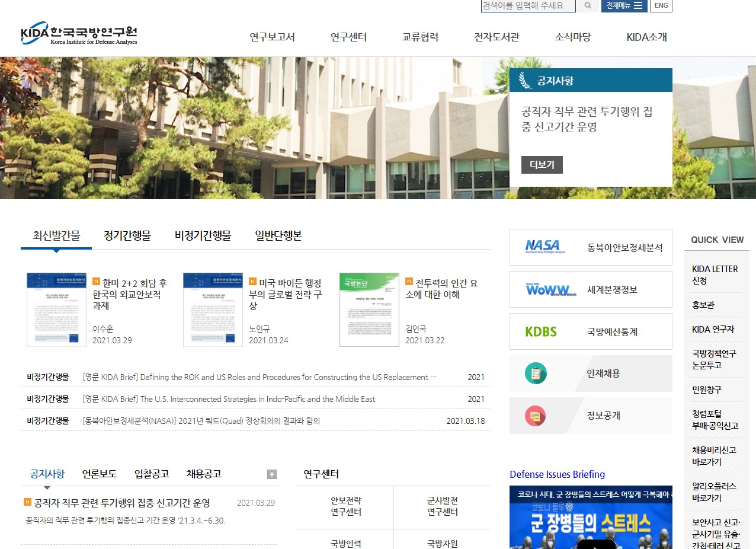Open the 소식마당 menu

click(x=573, y=37)
